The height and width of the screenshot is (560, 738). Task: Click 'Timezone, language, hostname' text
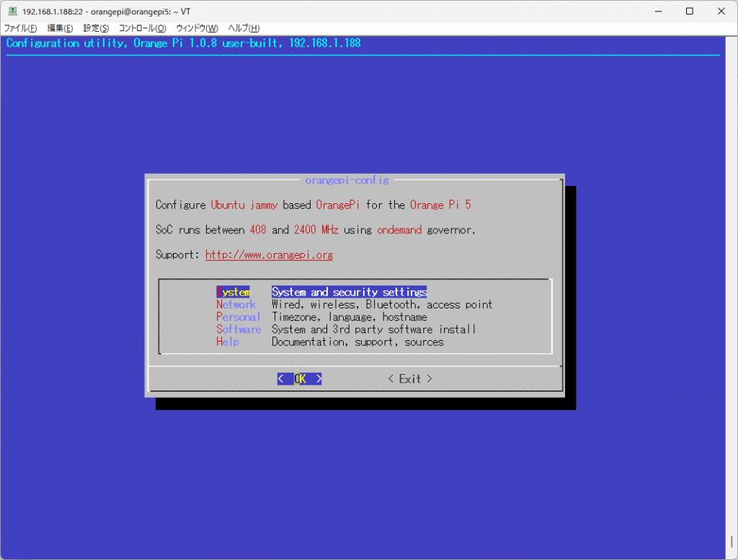point(350,316)
